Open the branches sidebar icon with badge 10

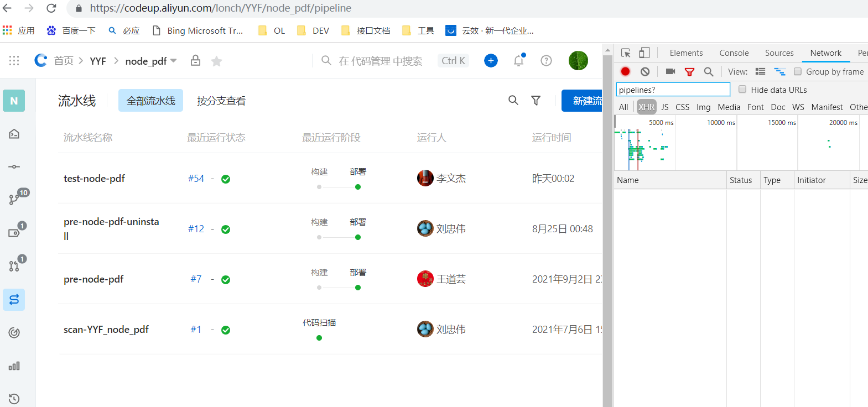point(15,199)
